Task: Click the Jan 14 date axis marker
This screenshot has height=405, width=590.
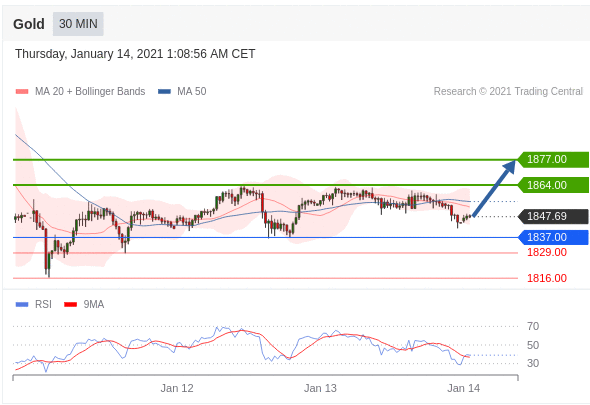Action: pyautogui.click(x=464, y=388)
